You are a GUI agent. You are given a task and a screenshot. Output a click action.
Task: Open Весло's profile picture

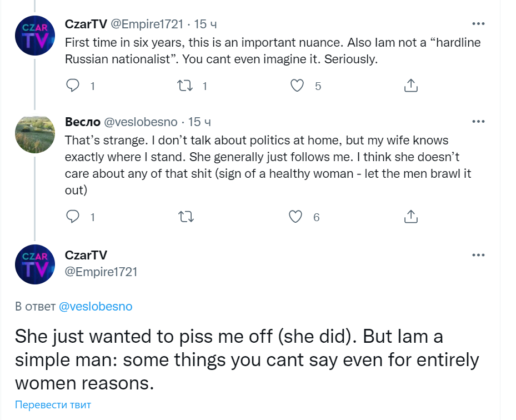pos(34,134)
